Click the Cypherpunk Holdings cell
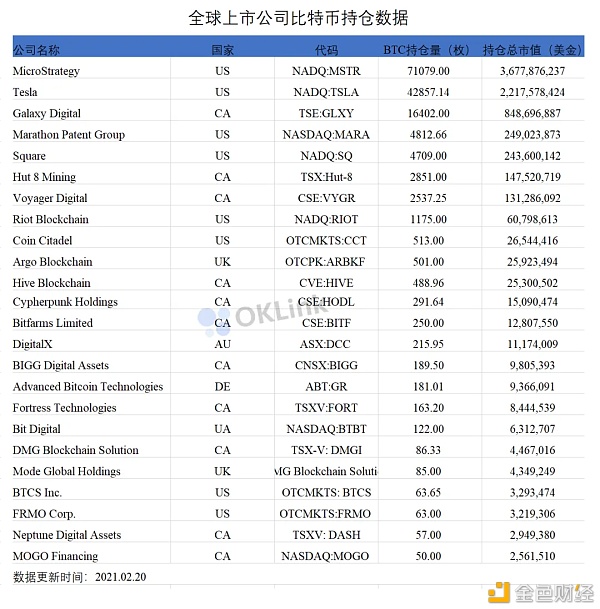This screenshot has height=609, width=600. pos(65,302)
